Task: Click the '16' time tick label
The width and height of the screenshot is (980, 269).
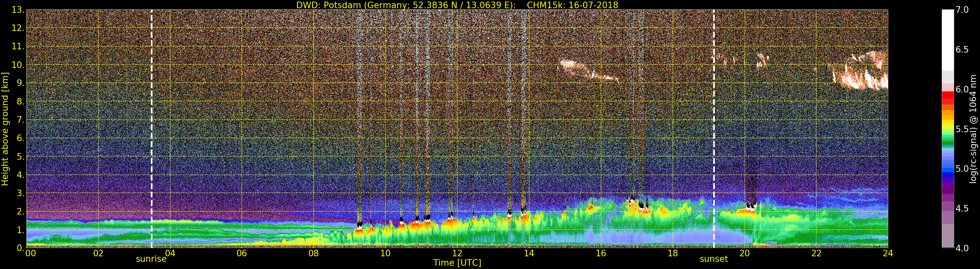Action: (x=601, y=253)
